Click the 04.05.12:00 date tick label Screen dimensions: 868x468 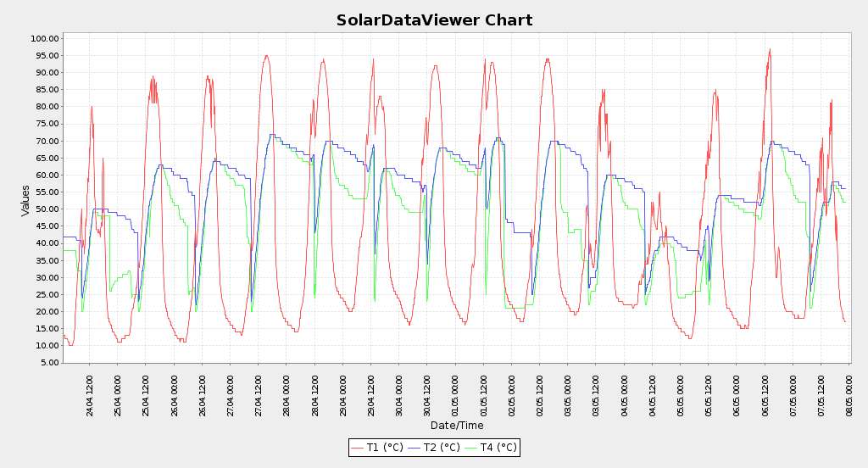pyautogui.click(x=653, y=393)
